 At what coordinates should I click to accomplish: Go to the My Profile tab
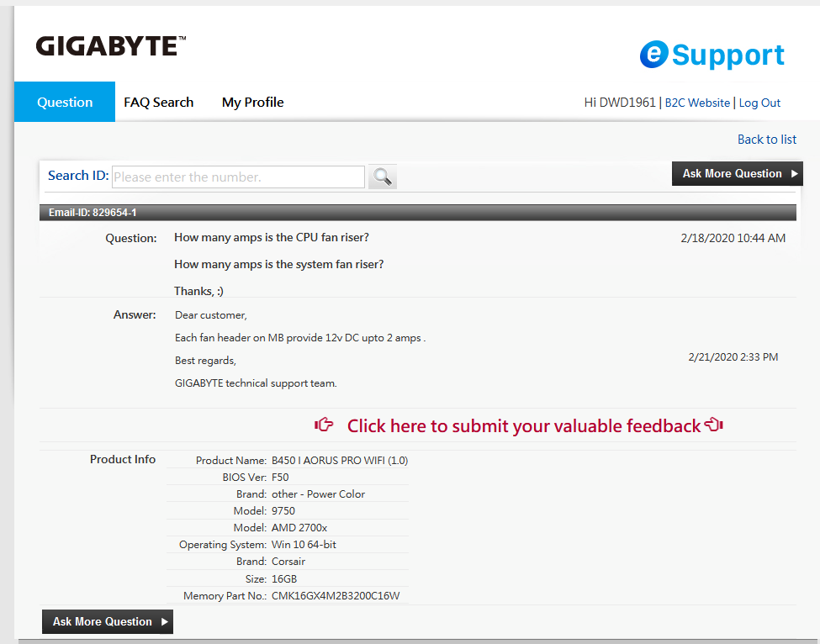(x=252, y=103)
